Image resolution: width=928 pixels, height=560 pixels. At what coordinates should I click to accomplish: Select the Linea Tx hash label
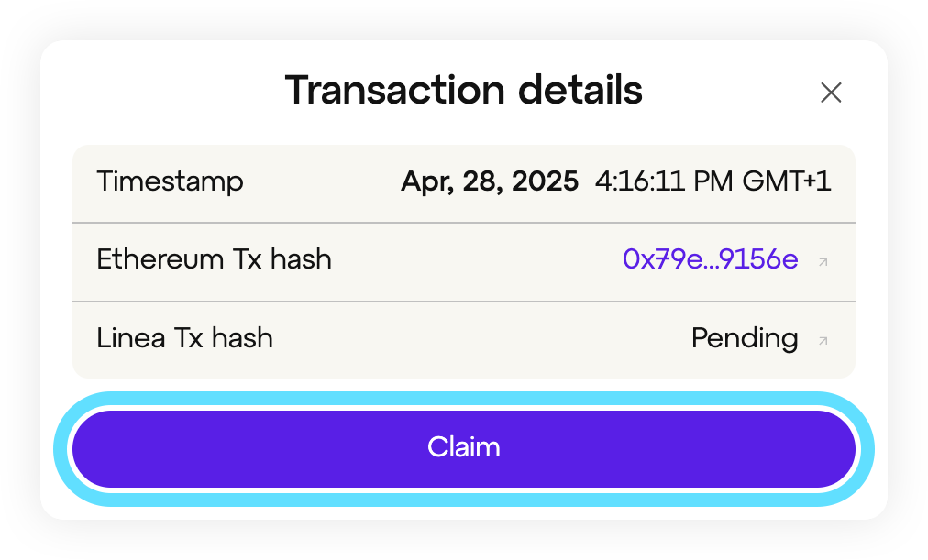click(184, 338)
